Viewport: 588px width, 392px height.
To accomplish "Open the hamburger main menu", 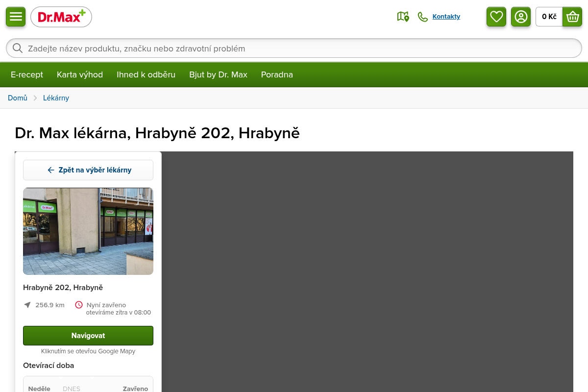I will coord(16,17).
